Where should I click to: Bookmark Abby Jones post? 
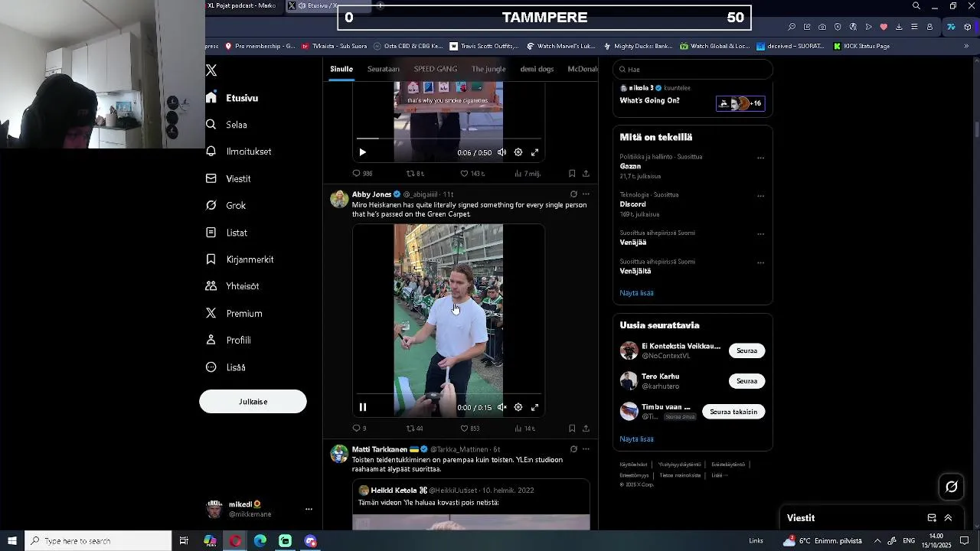click(572, 429)
